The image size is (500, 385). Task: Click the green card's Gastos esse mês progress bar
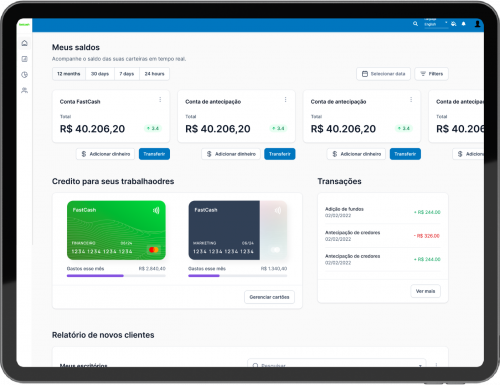116,276
